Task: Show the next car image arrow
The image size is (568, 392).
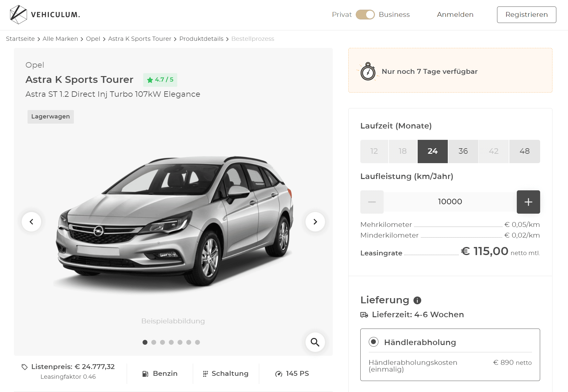Action: point(315,222)
